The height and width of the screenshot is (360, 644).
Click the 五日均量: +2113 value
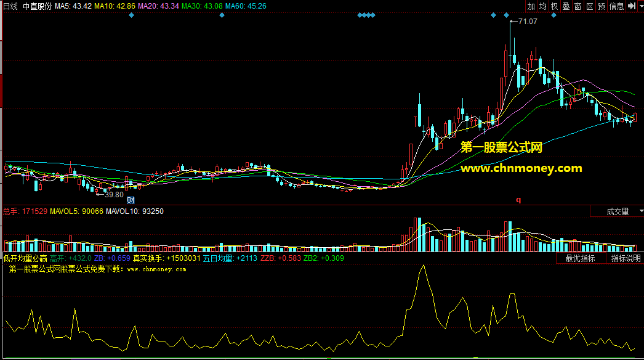pyautogui.click(x=230, y=258)
